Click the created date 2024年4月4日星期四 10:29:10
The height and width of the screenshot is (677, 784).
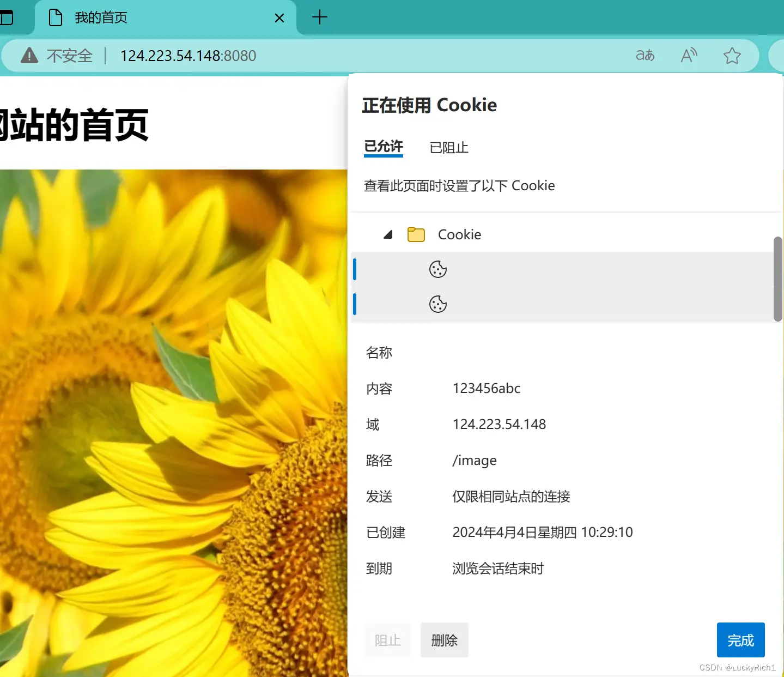(x=543, y=532)
